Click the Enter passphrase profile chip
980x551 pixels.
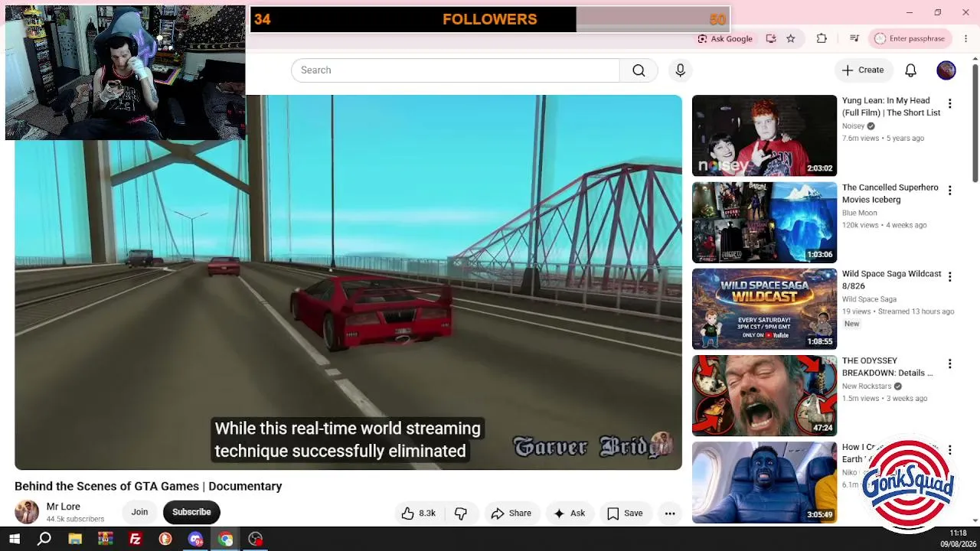(x=910, y=38)
